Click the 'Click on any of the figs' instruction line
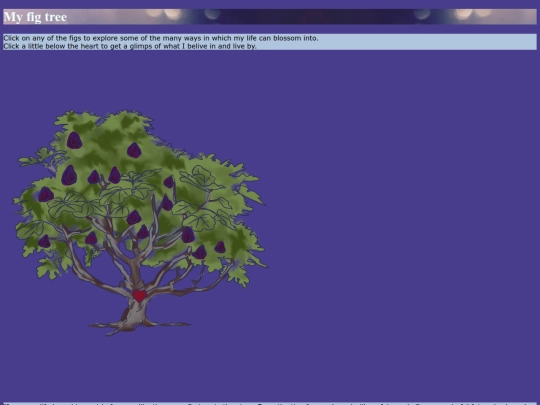The image size is (540, 405). pyautogui.click(x=161, y=38)
